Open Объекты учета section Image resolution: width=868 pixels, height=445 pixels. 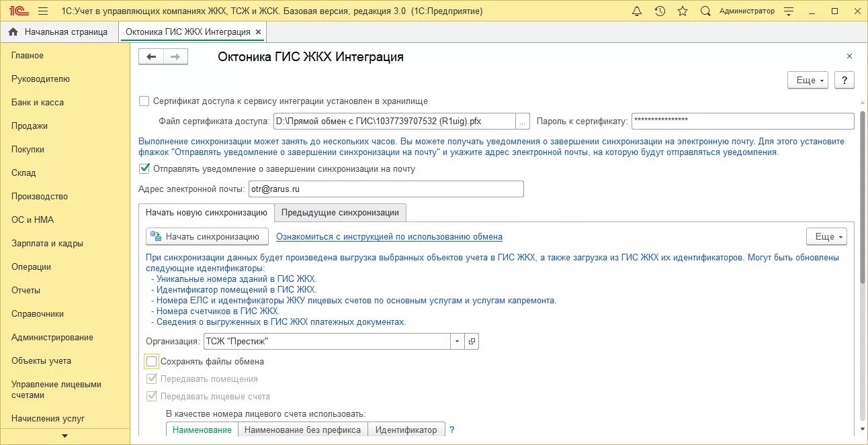(x=41, y=360)
